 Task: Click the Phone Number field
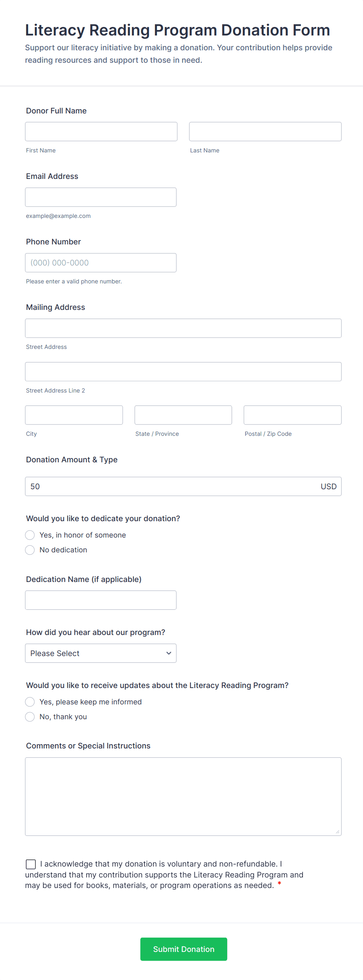[x=101, y=263]
